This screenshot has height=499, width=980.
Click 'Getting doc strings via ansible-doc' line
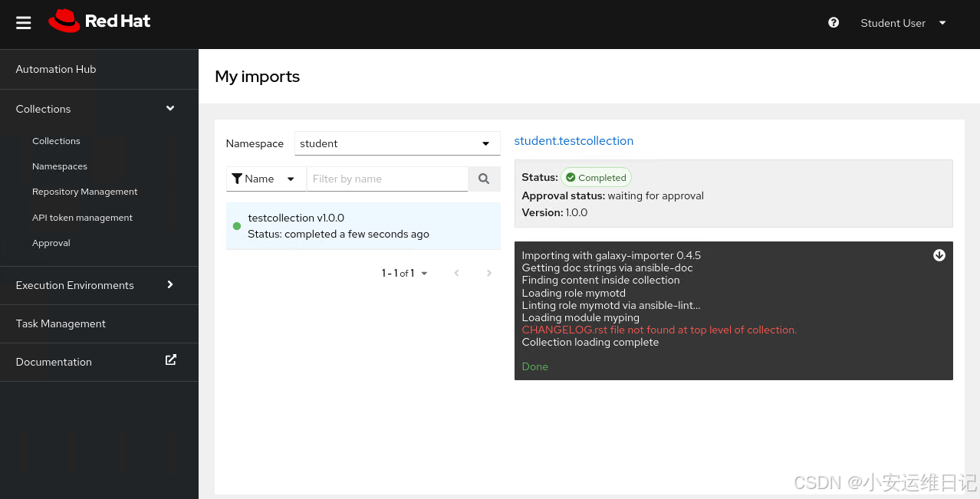tap(607, 268)
